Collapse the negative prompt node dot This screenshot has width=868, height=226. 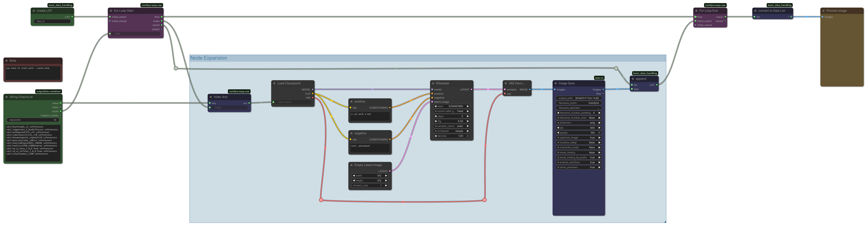point(351,133)
